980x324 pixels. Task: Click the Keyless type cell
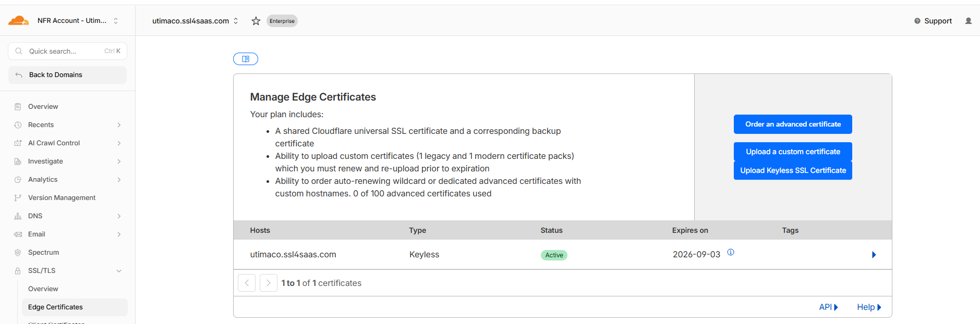tap(424, 254)
